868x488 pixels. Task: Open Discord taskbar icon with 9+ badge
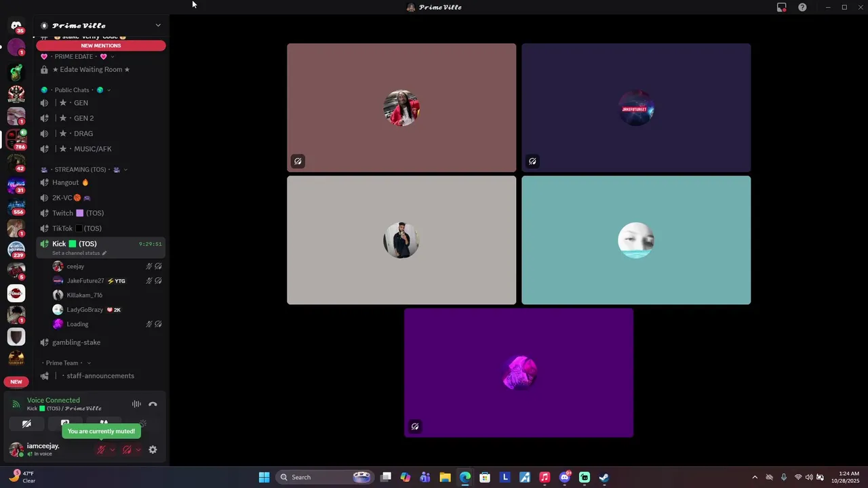click(565, 477)
